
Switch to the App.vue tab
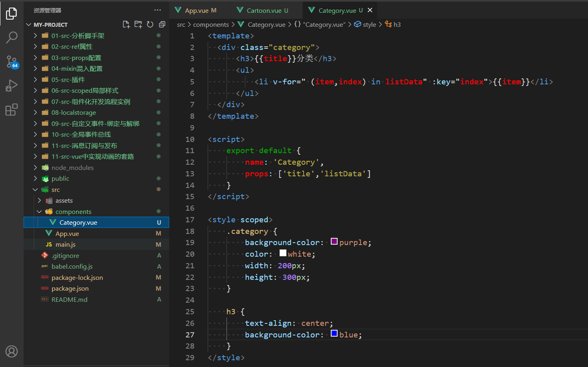pyautogui.click(x=200, y=10)
